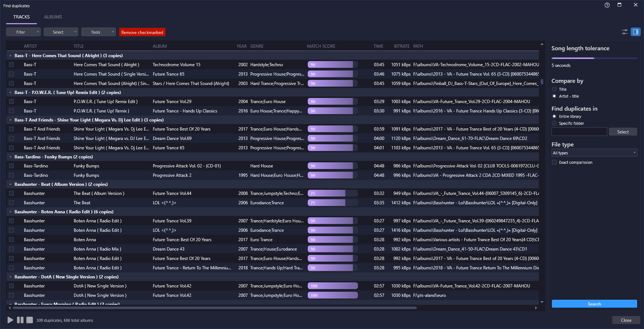Open the Tools dropdown

[99, 32]
